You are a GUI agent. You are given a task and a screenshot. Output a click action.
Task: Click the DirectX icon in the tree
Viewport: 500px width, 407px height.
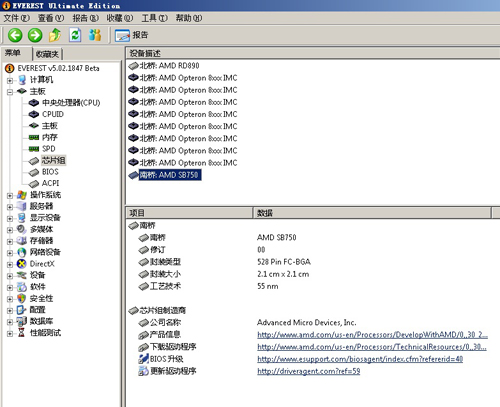click(x=22, y=264)
